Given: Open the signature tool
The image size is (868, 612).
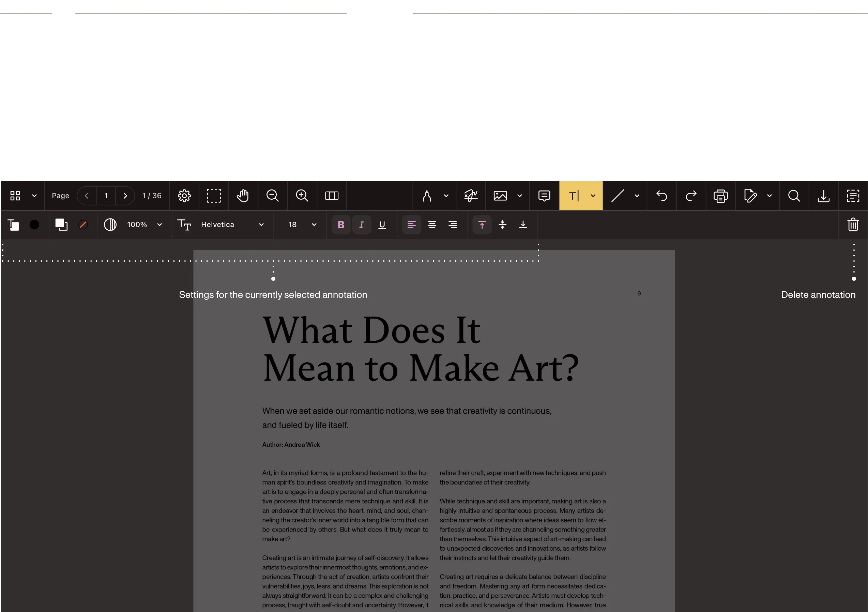Looking at the screenshot, I should click(471, 196).
